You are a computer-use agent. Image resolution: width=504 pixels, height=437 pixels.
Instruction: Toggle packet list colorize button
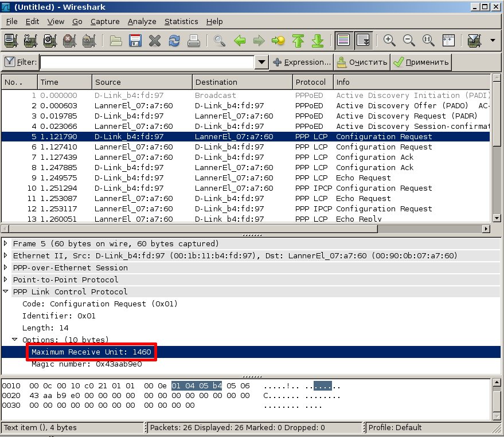coord(343,41)
